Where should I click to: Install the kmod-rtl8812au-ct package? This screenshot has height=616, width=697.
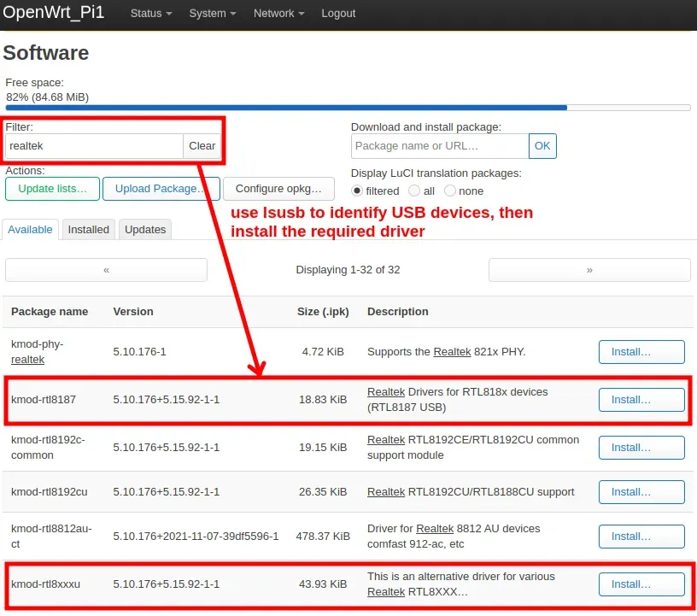click(x=641, y=537)
